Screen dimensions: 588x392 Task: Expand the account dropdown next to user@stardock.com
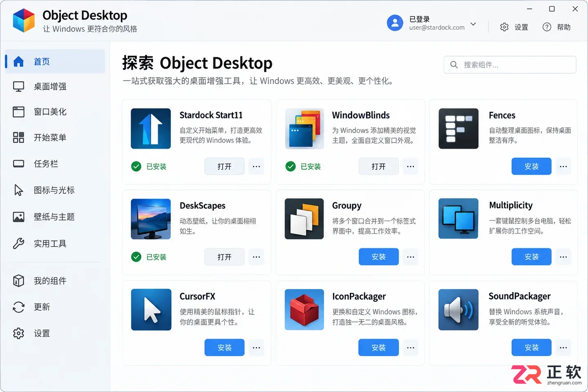473,24
